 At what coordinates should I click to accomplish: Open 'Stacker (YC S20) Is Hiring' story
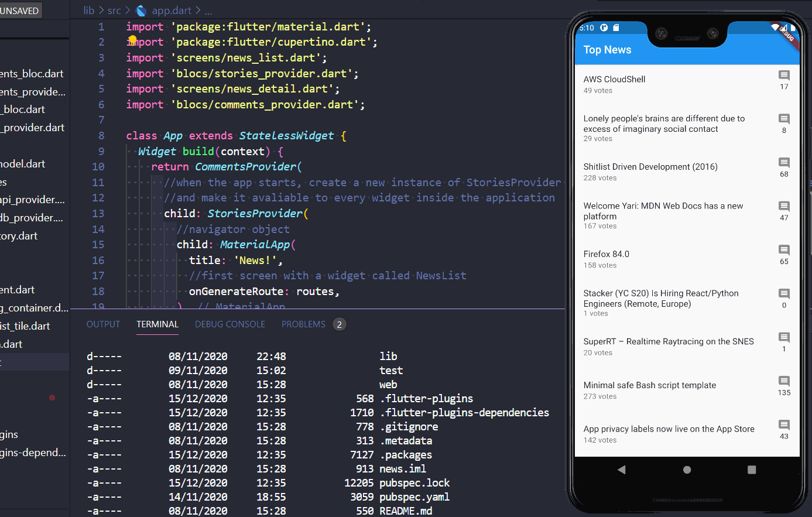click(661, 298)
